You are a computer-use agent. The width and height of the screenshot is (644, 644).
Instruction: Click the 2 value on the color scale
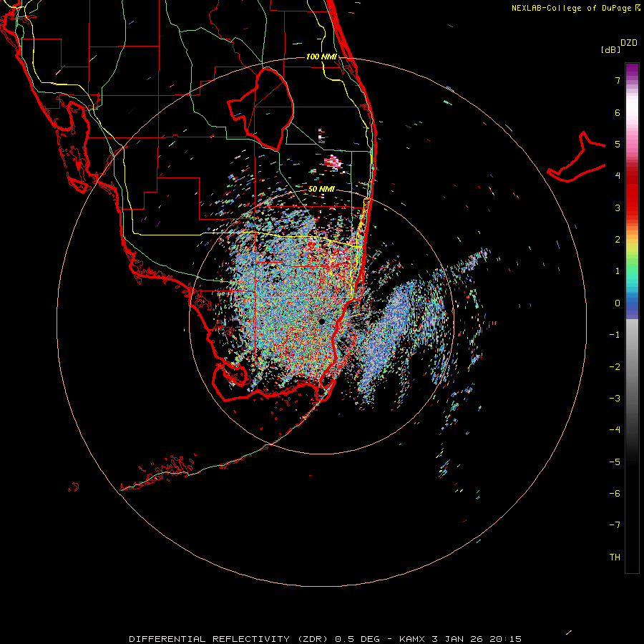[618, 240]
